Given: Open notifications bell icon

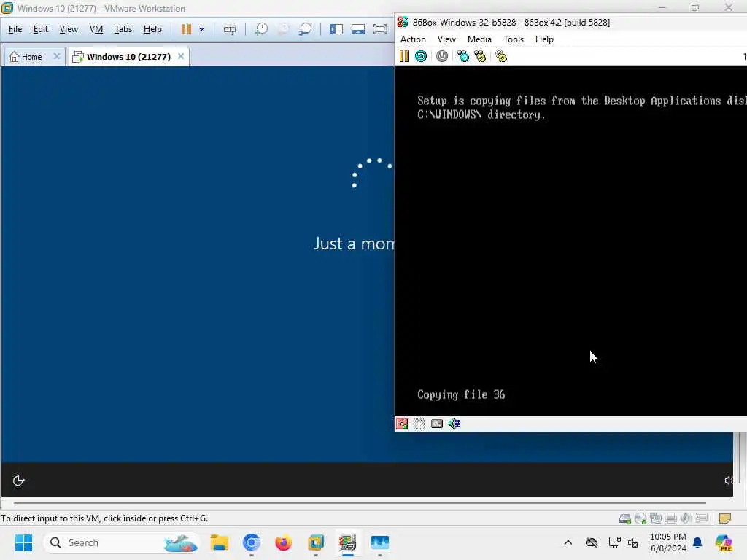Looking at the screenshot, I should 697,542.
